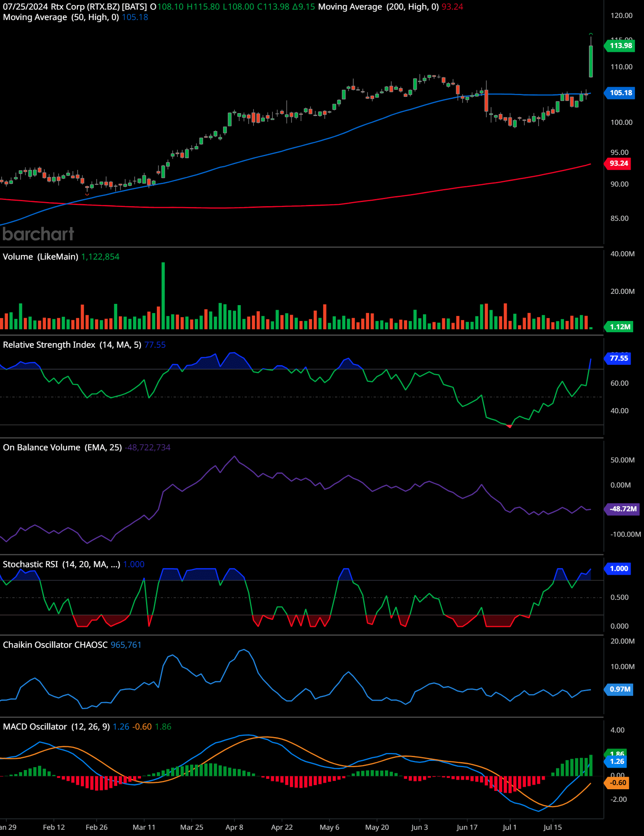Click the 60.00 RSI axis label

pos(619,383)
